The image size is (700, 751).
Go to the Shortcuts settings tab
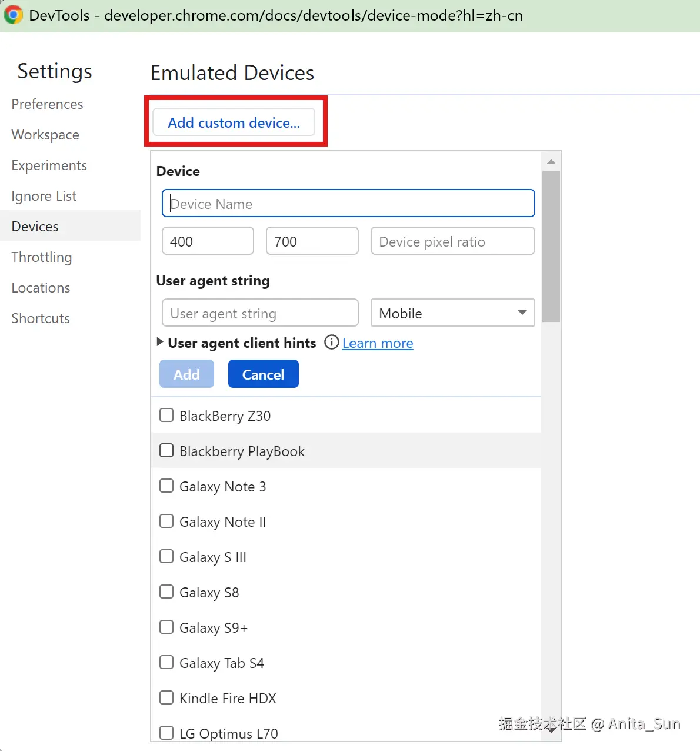[41, 318]
